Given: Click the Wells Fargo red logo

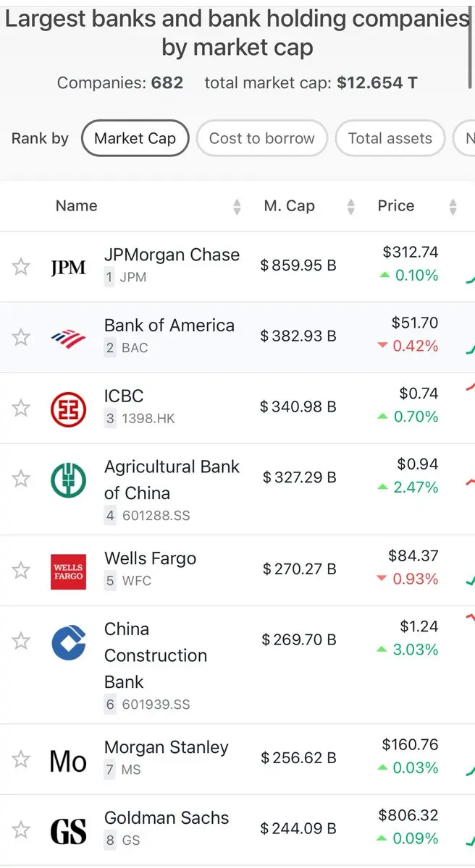Looking at the screenshot, I should click(x=68, y=571).
